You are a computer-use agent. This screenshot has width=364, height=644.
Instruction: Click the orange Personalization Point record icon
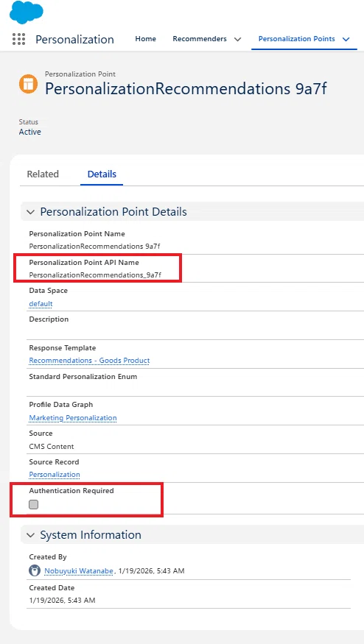point(29,84)
